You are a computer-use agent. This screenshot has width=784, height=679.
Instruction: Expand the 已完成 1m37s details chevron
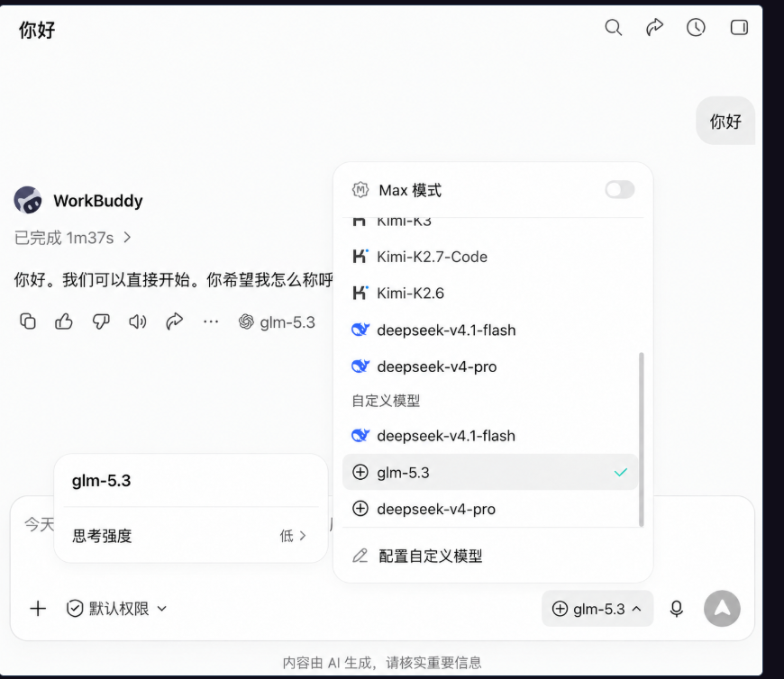(x=127, y=238)
